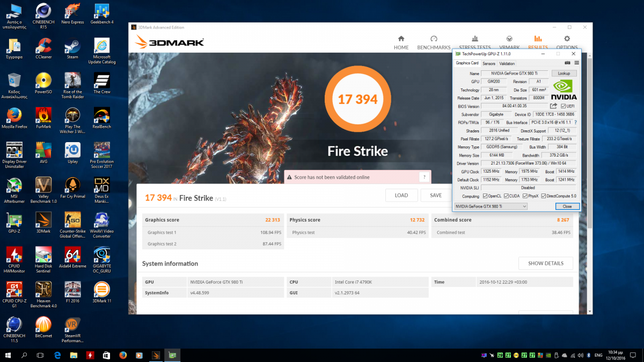Switch to the Sensors tab in GPU-Z

coord(489,63)
